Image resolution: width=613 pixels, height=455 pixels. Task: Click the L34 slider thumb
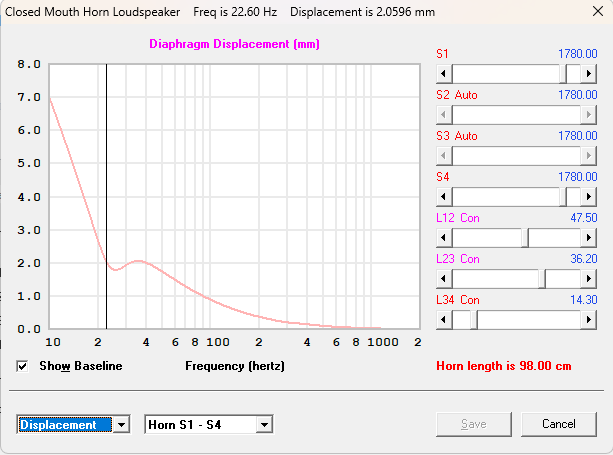click(474, 319)
